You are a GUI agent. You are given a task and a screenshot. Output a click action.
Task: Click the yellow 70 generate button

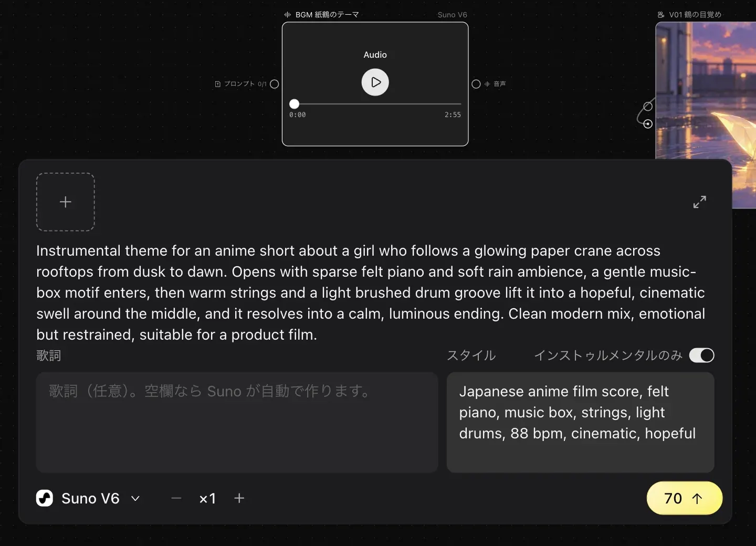point(685,498)
